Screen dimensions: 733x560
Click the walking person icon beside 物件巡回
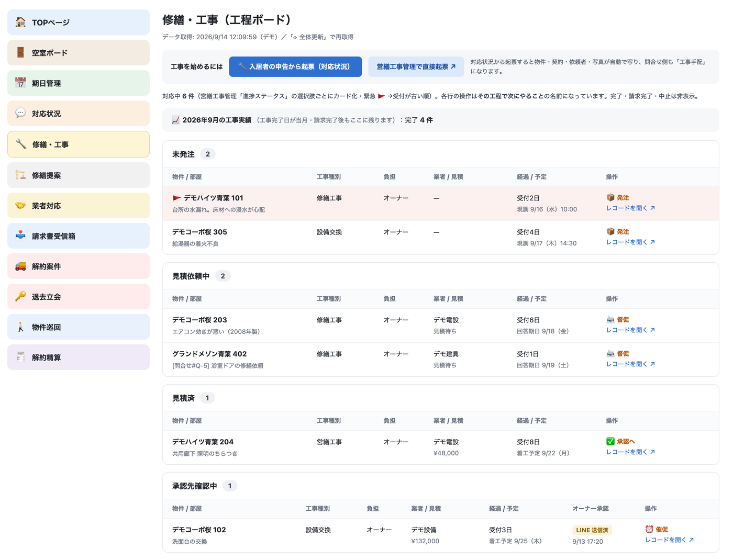20,327
